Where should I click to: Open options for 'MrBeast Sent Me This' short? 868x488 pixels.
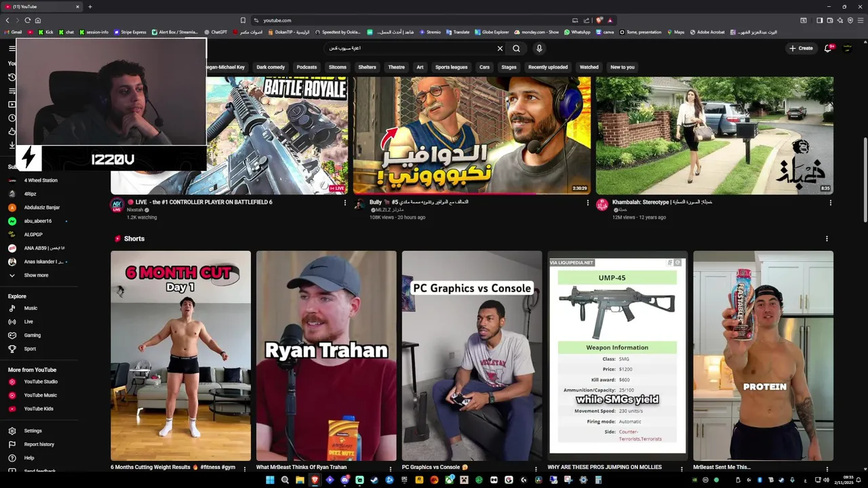click(x=827, y=468)
